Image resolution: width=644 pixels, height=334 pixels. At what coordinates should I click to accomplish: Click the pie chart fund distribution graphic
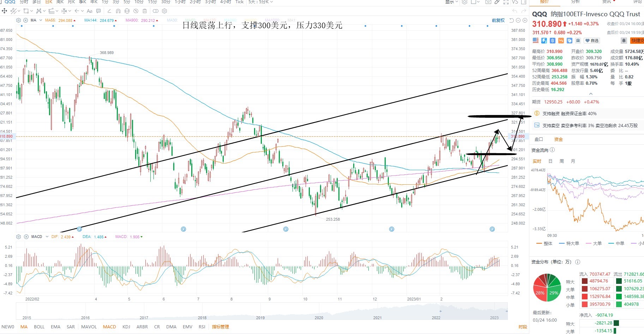pyautogui.click(x=547, y=287)
